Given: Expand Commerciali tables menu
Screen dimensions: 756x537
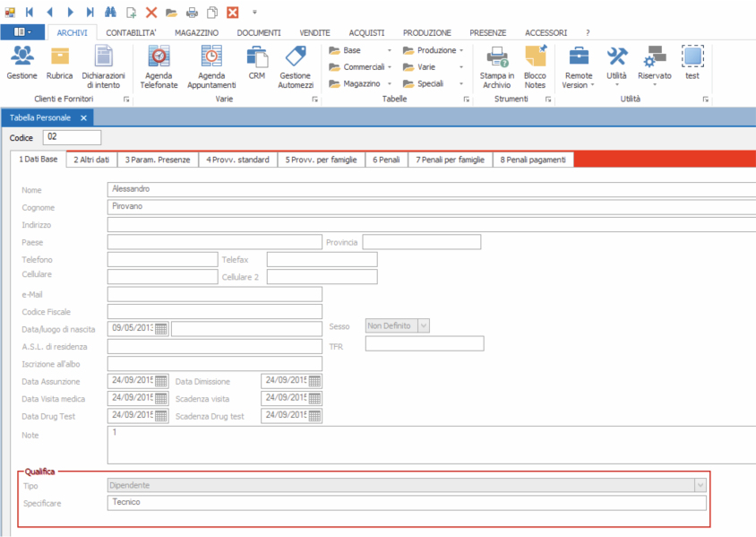Looking at the screenshot, I should click(360, 67).
